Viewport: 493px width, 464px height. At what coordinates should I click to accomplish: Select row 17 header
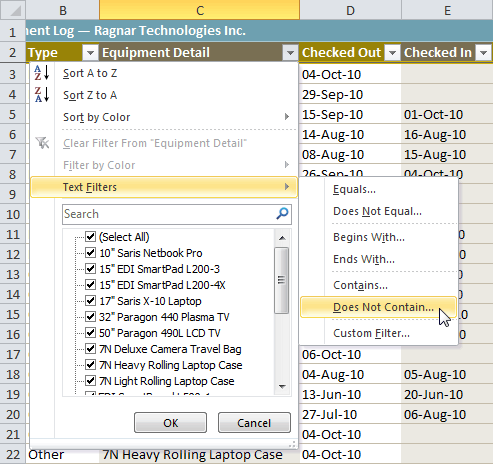coord(13,354)
